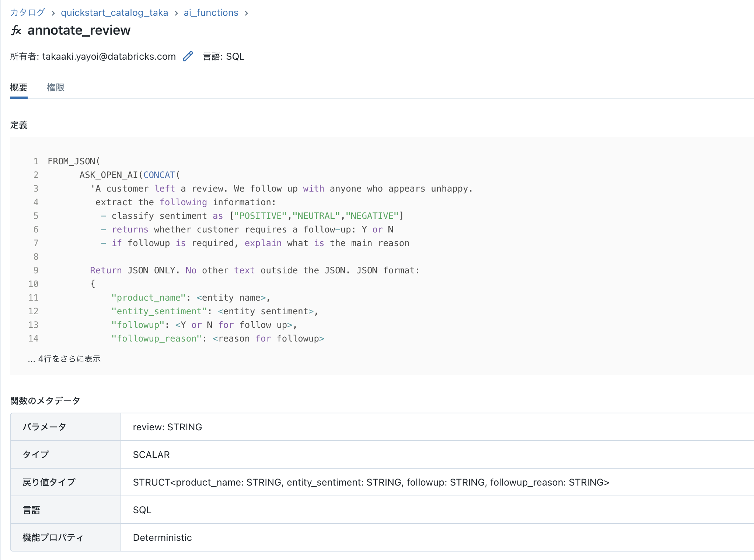The image size is (754, 560).
Task: Click the 定義 section heading
Action: pos(19,125)
